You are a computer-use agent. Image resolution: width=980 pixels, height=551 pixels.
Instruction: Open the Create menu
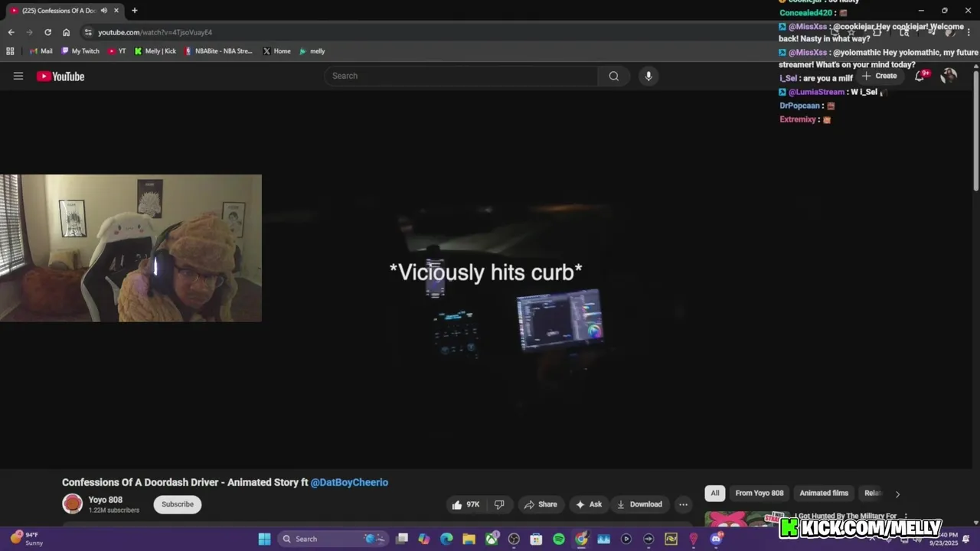coord(879,76)
